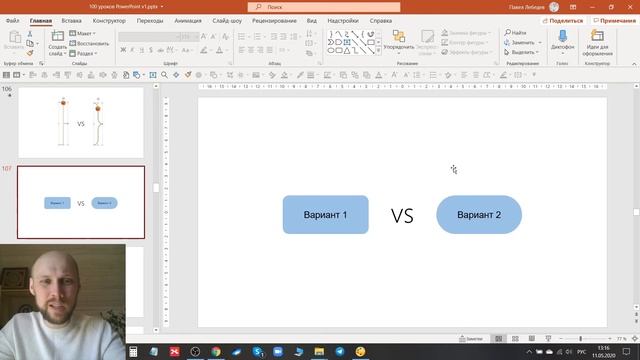Image resolution: width=640 pixels, height=360 pixels.
Task: Select slide 107 thumbnail
Action: tap(81, 202)
